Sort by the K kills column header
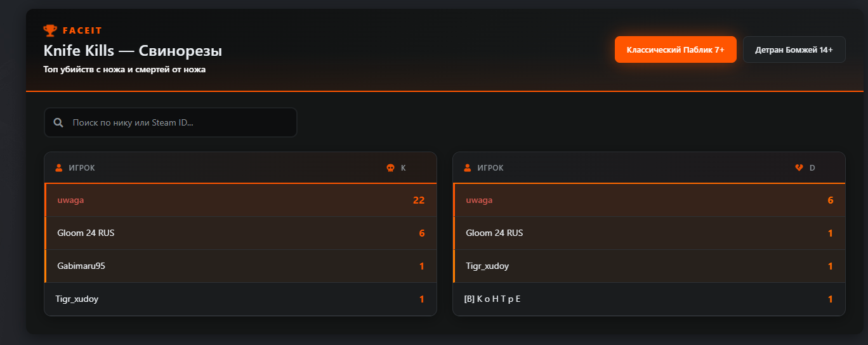Screen dimensions: 868x345 pyautogui.click(x=403, y=168)
